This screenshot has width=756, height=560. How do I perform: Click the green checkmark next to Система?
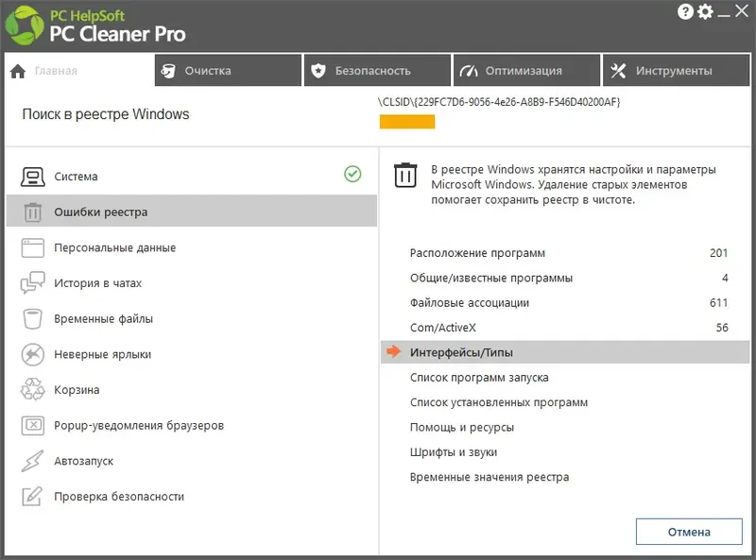click(x=352, y=174)
